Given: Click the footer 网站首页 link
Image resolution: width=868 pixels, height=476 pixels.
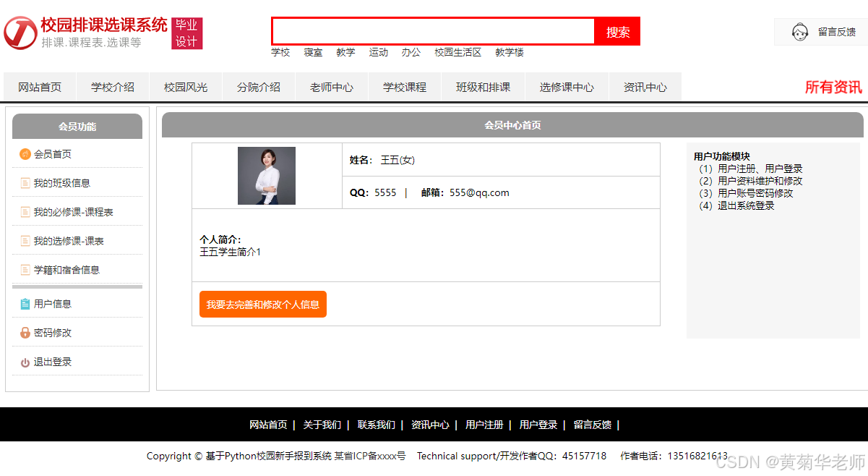Looking at the screenshot, I should (268, 425).
